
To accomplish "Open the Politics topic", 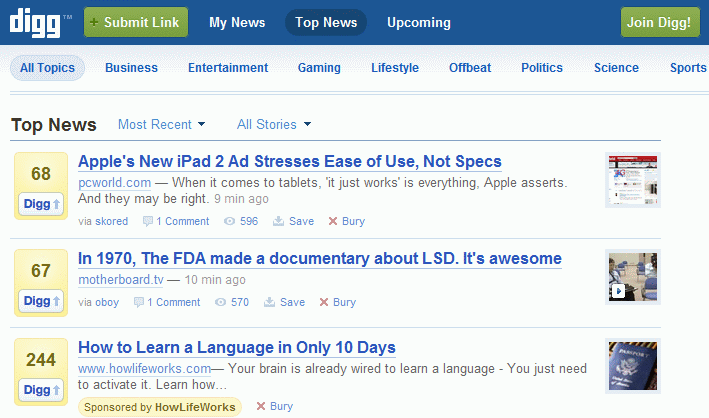I will [x=542, y=68].
